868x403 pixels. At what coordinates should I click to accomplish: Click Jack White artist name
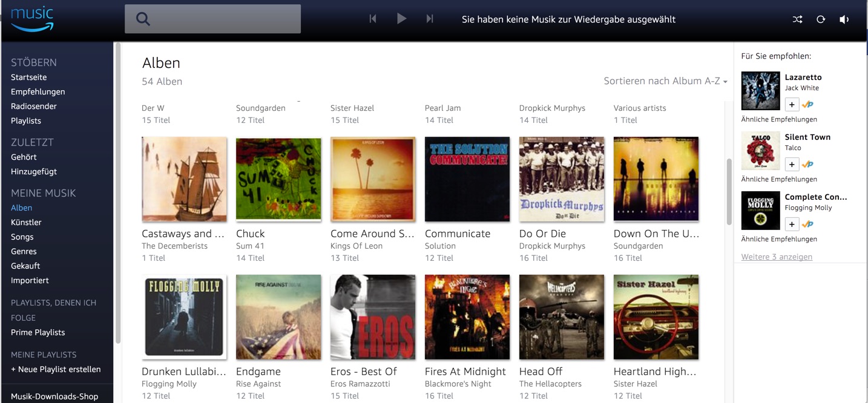(802, 88)
